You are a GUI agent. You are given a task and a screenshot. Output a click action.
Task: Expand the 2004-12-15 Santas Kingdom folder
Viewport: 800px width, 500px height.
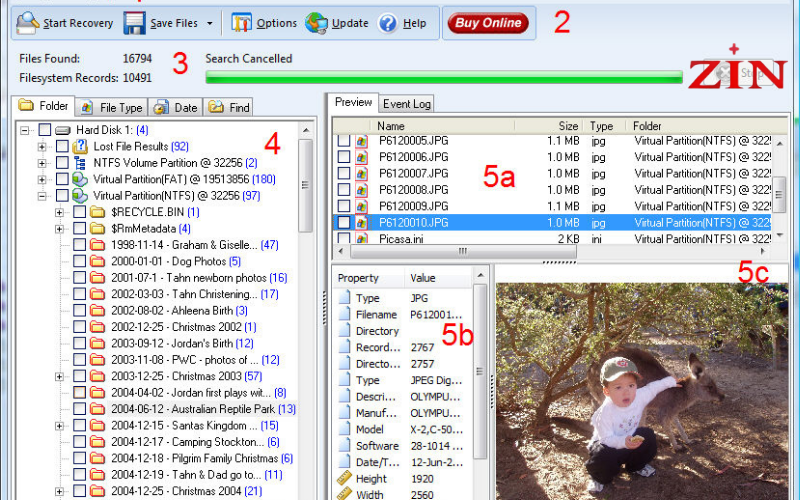point(59,426)
